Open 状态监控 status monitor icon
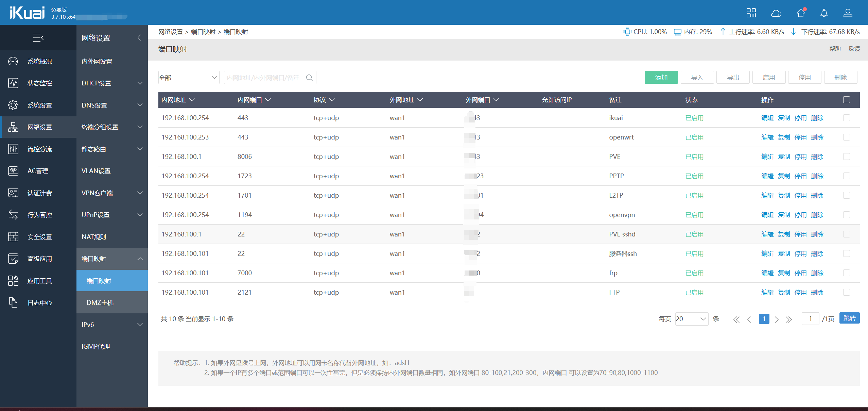Image resolution: width=868 pixels, height=411 pixels. click(x=13, y=83)
